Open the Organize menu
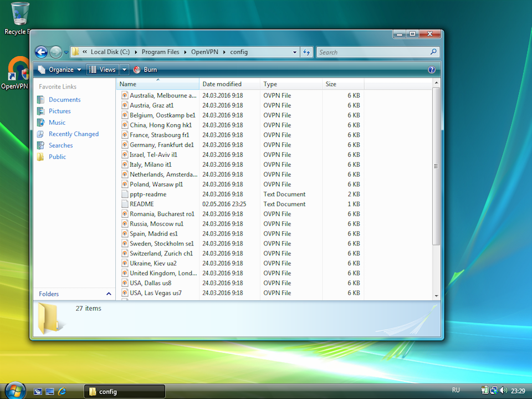The image size is (532, 399). pos(60,70)
